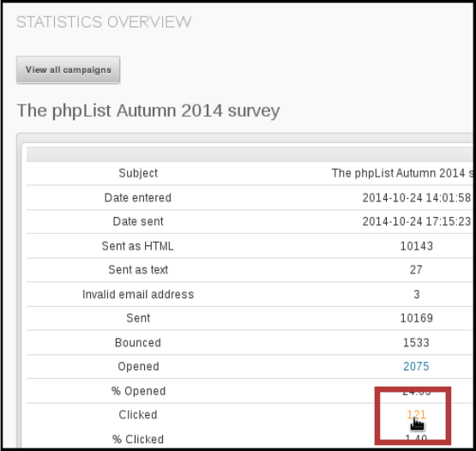
Task: Click the Sent as HTML value 10143
Action: [417, 246]
